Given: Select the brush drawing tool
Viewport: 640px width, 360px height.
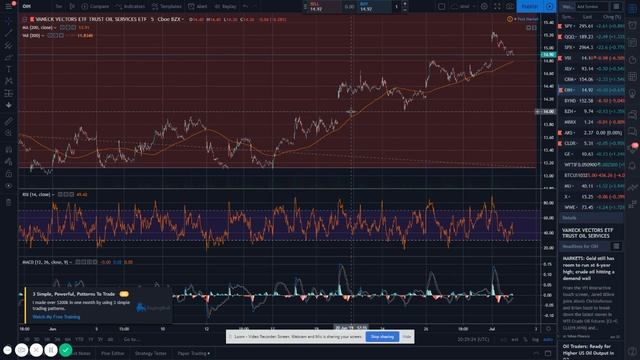Looking at the screenshot, I should (9, 57).
